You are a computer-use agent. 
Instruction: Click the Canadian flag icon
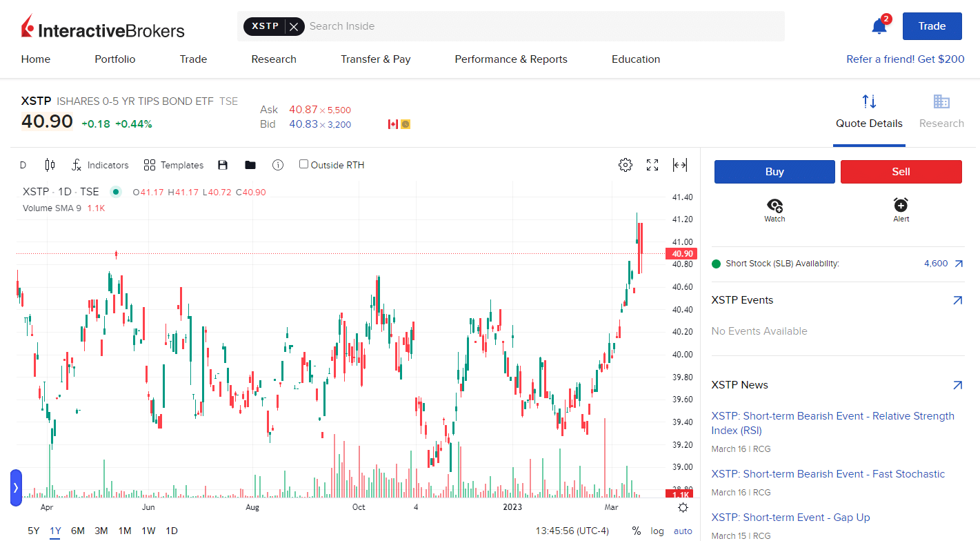pos(393,124)
